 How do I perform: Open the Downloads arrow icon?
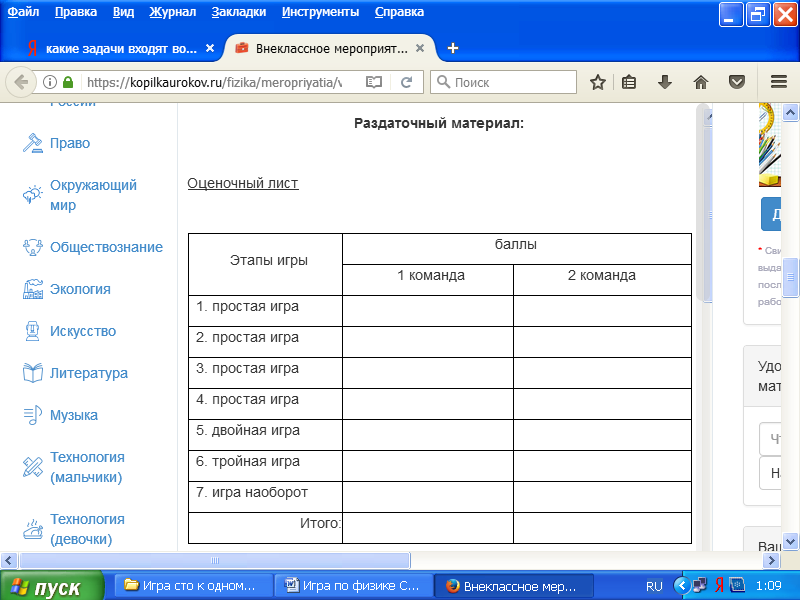664,83
